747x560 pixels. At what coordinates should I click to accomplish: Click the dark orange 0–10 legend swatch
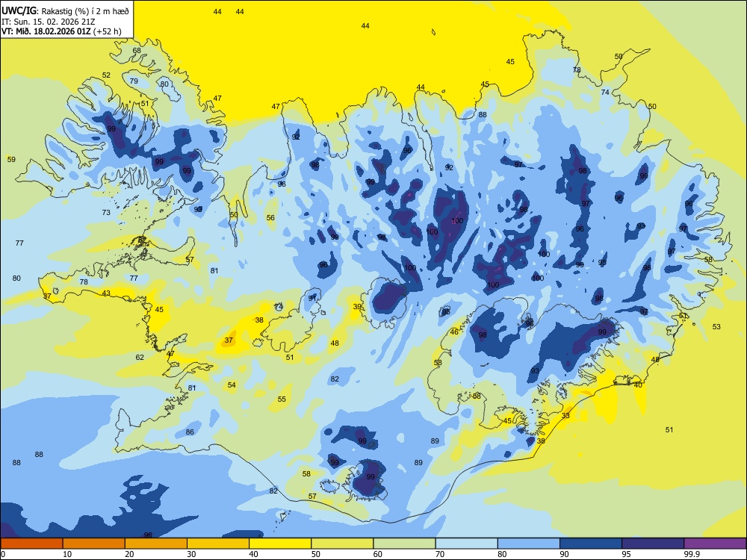pos(31,544)
